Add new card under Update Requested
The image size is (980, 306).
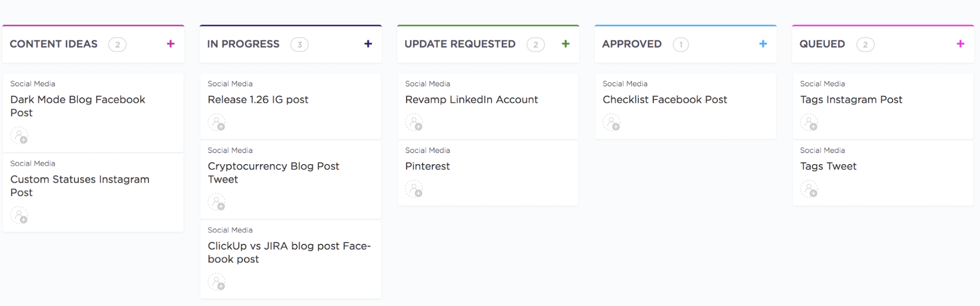(x=566, y=44)
